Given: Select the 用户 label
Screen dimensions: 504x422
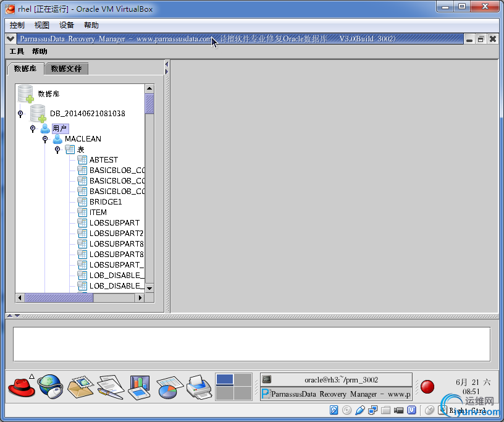Looking at the screenshot, I should (x=60, y=129).
